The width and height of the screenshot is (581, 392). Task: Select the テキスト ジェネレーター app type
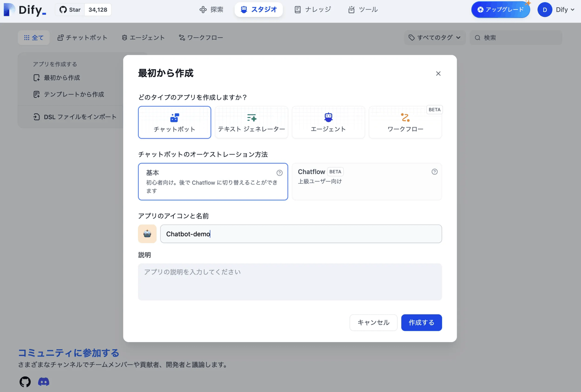[x=251, y=122]
